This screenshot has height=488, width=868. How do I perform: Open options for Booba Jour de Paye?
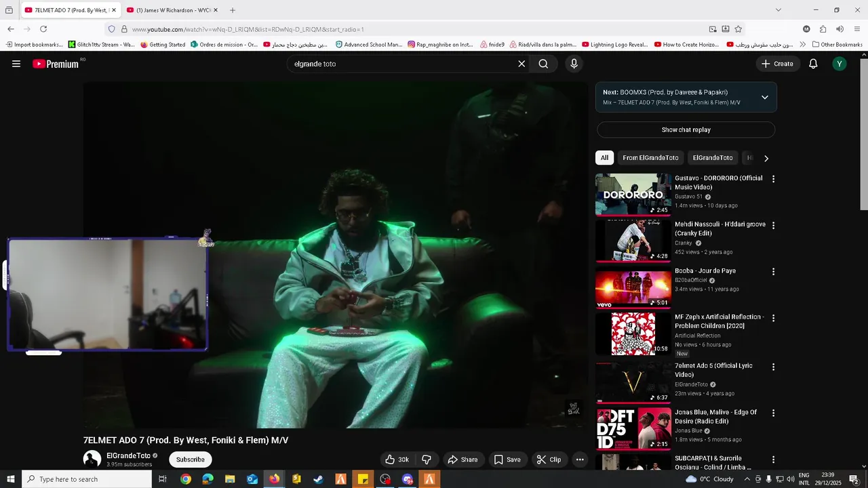773,272
